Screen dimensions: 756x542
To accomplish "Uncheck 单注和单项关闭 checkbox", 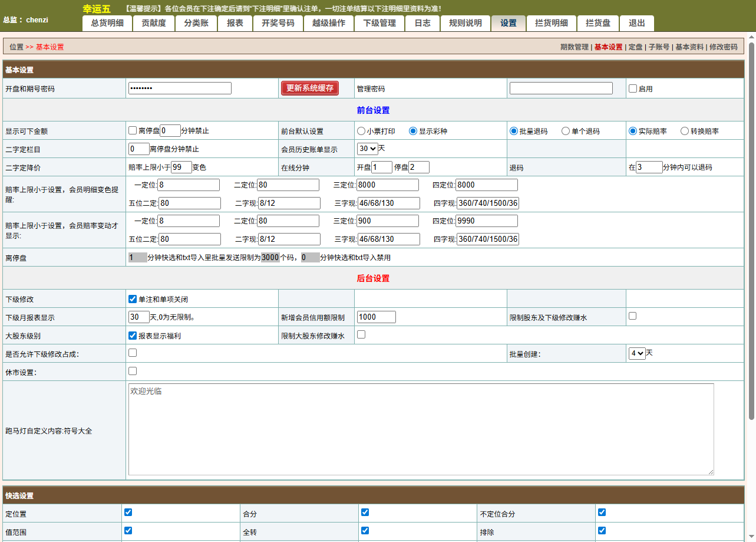I will (133, 299).
